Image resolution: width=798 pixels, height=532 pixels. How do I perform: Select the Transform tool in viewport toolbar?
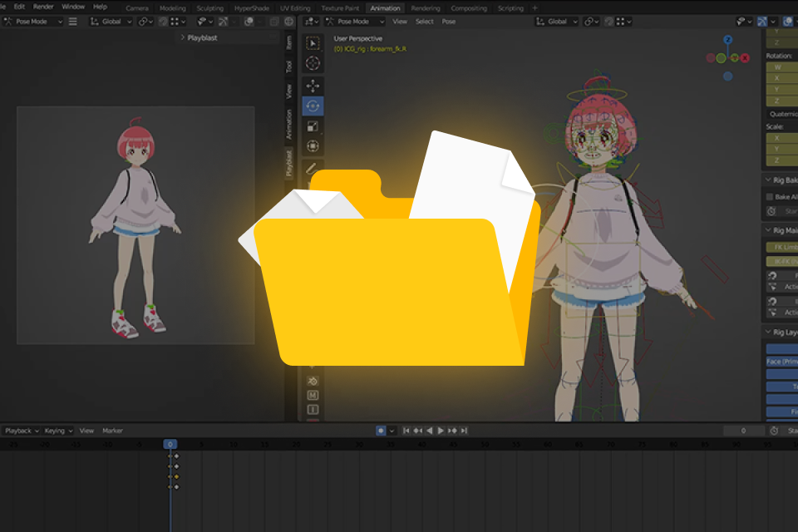coord(313,146)
